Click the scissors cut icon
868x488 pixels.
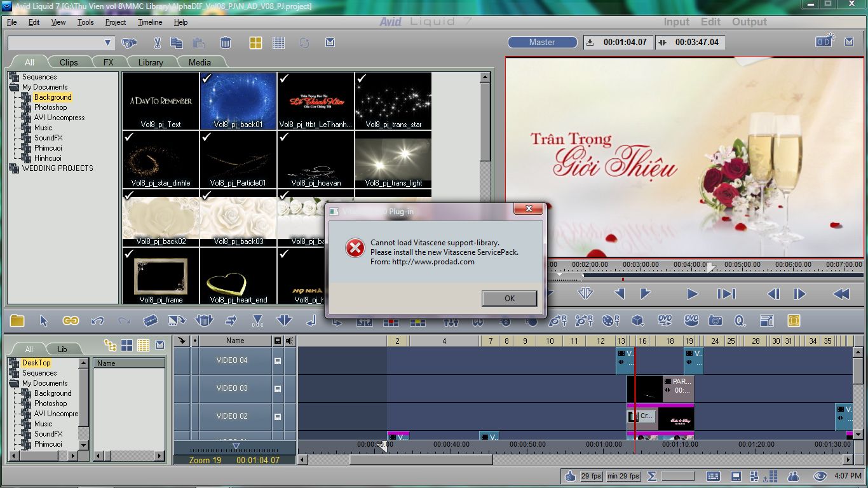(156, 43)
